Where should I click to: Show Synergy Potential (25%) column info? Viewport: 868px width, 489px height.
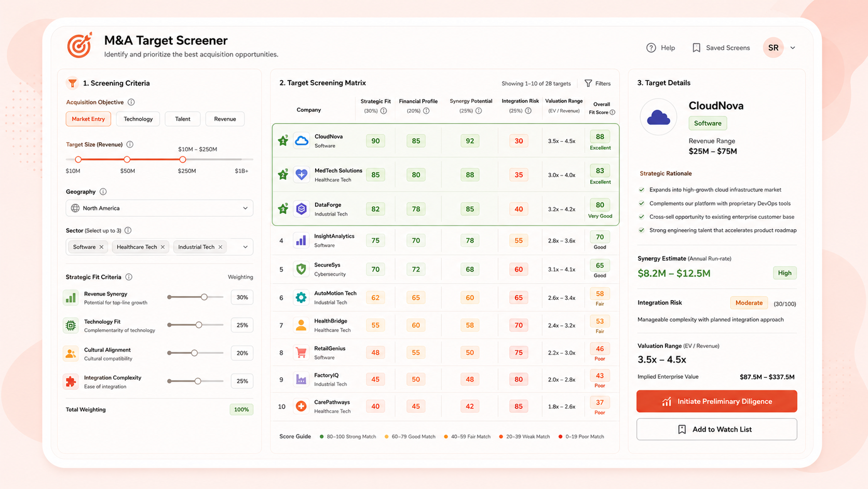(479, 111)
